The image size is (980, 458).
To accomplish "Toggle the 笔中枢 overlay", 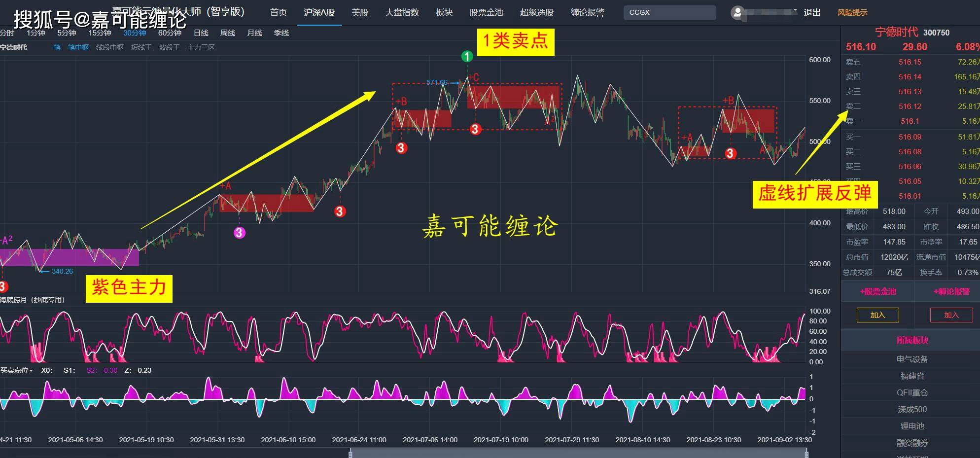I will 78,47.
